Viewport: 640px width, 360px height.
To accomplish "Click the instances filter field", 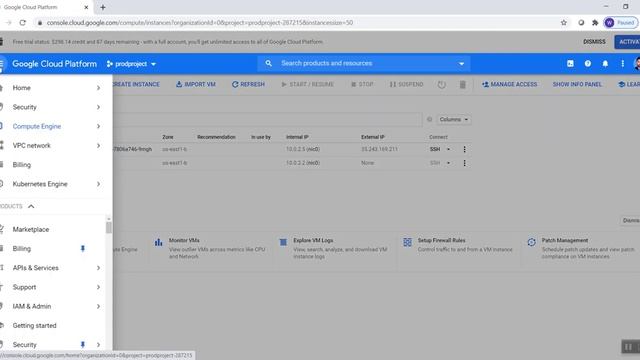I will pos(267,120).
